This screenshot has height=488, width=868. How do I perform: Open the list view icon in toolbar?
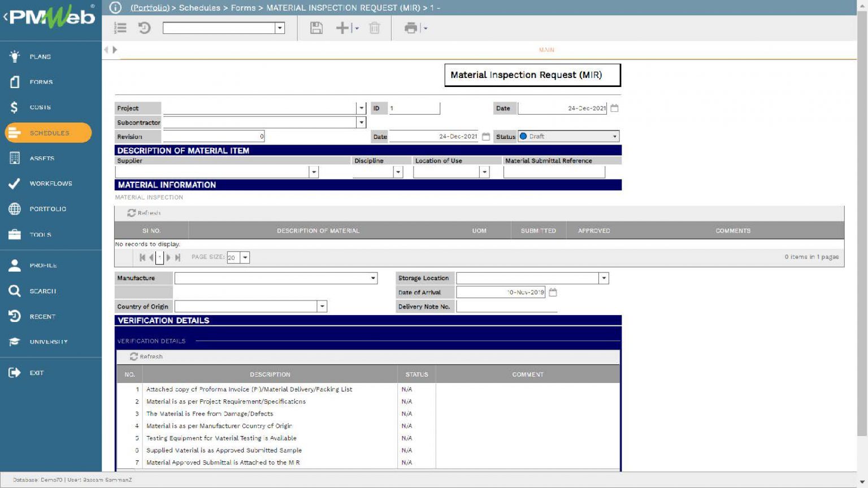[120, 28]
